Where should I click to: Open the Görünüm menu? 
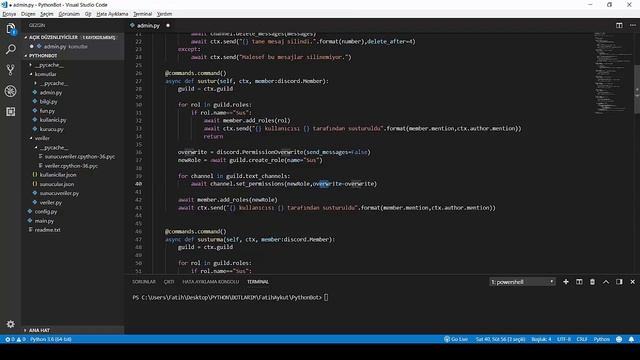(x=69, y=14)
